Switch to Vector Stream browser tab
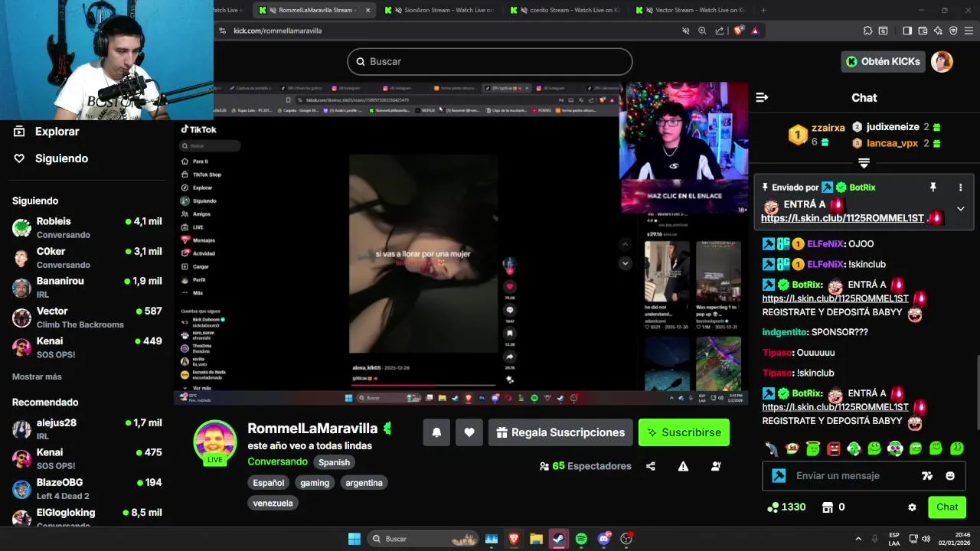 click(690, 10)
